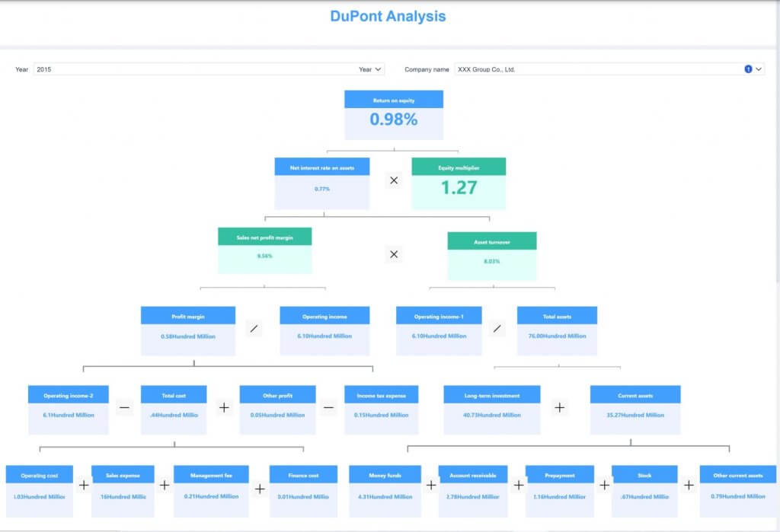Viewport: 780px width, 532px height.
Task: Click multiply sign before Asset turnover card
Action: point(394,254)
